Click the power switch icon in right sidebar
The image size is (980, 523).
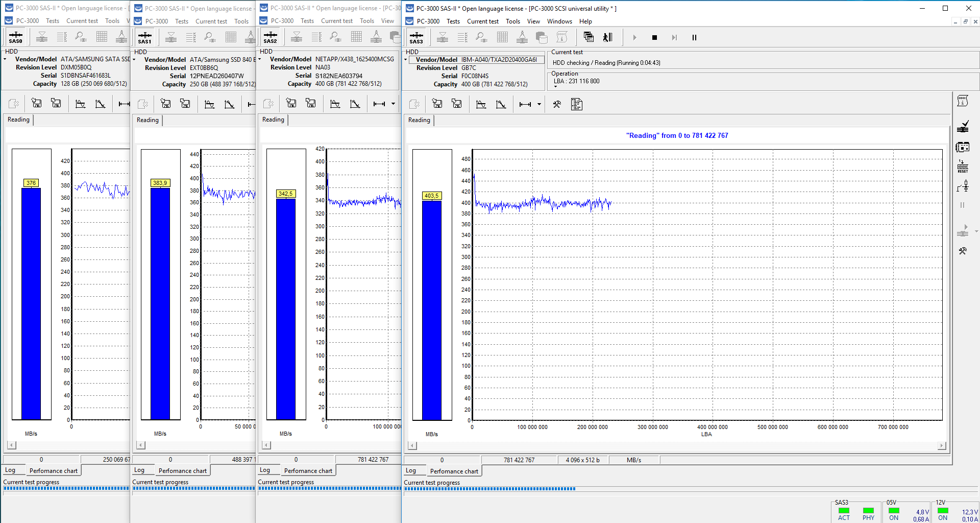[x=963, y=186]
